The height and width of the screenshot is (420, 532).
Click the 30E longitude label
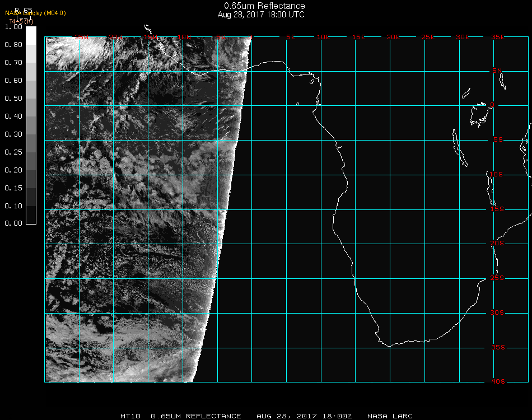(x=463, y=37)
